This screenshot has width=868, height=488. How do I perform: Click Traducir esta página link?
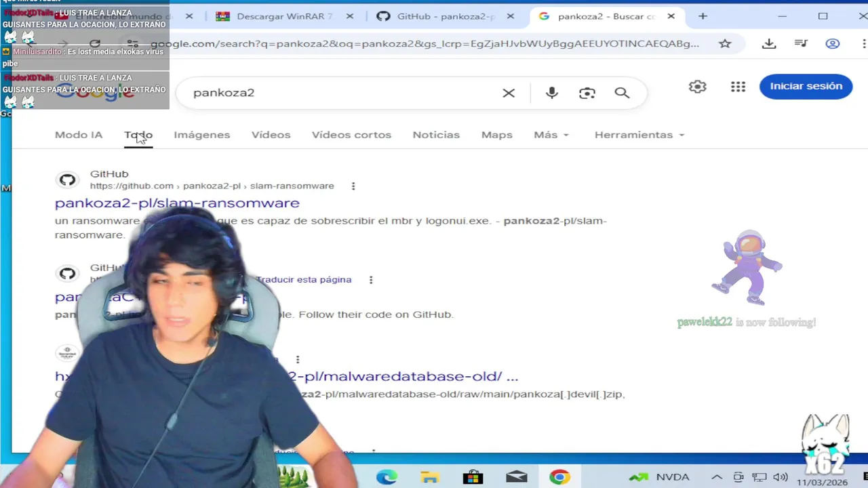point(304,279)
